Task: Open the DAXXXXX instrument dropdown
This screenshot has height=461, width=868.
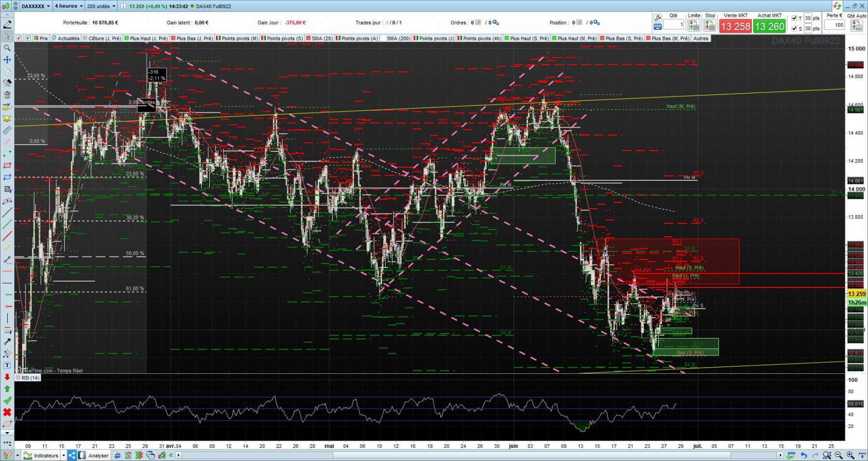Action: point(35,6)
